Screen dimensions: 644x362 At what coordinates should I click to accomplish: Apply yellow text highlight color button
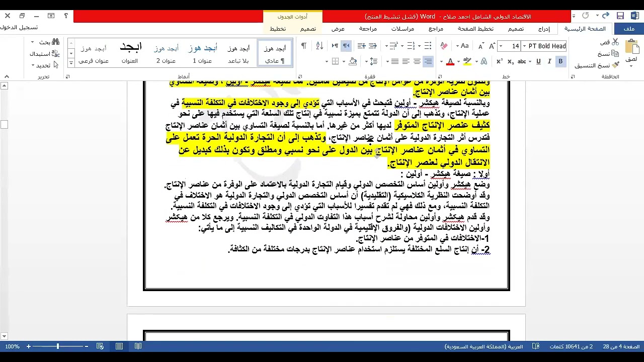coord(467,61)
